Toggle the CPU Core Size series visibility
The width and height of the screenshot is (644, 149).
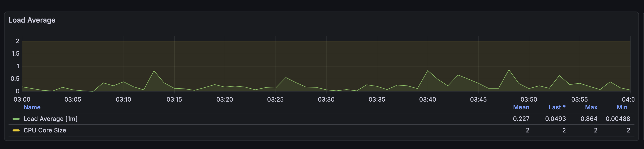[x=45, y=130]
